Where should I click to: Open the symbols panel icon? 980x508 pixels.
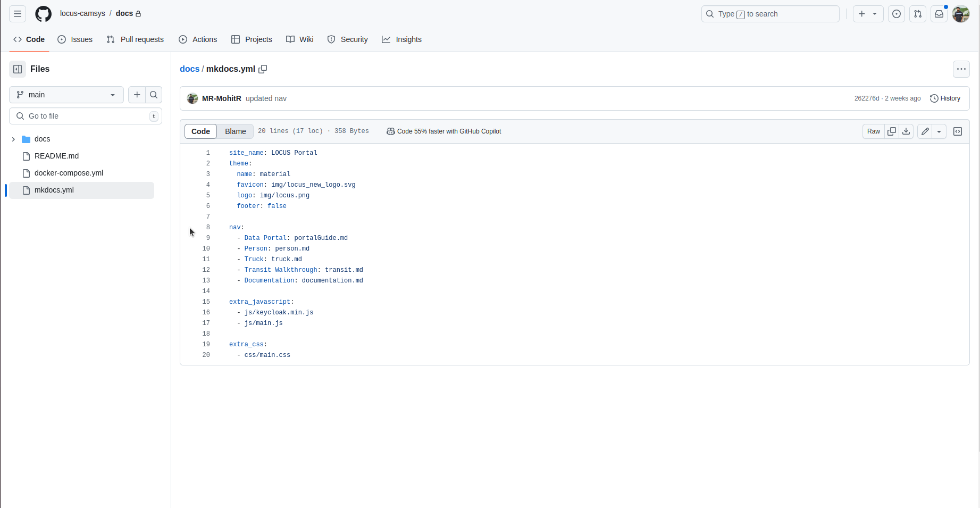pyautogui.click(x=958, y=131)
